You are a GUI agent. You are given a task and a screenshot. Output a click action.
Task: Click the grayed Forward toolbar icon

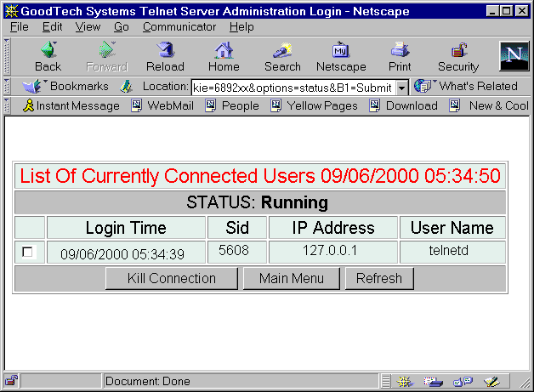(x=107, y=56)
